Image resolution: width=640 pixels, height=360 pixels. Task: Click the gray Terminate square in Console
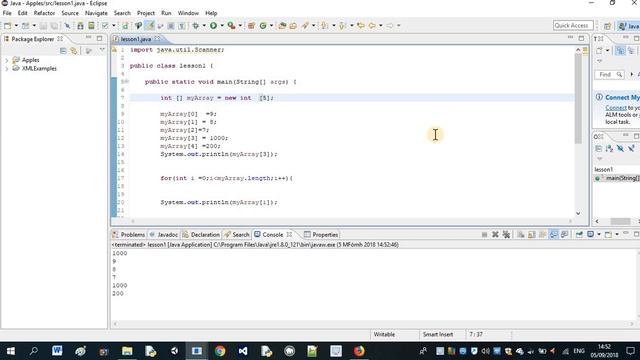pyautogui.click(x=484, y=235)
